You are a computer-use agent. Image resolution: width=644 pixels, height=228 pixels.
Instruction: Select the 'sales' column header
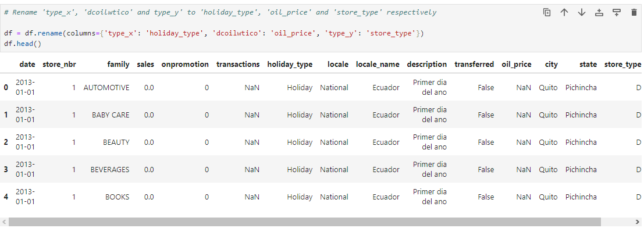click(x=145, y=64)
